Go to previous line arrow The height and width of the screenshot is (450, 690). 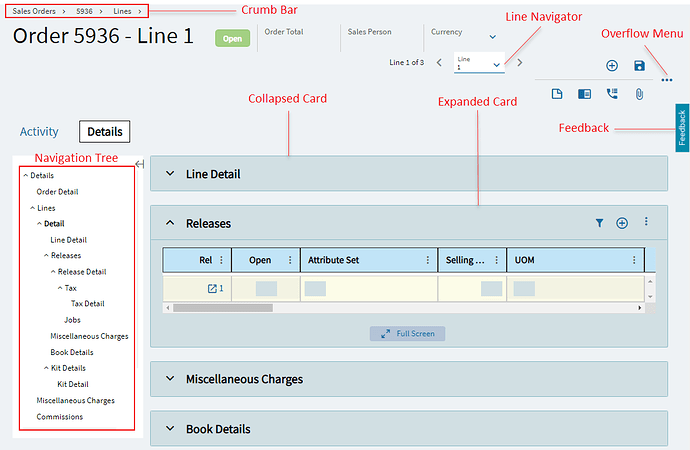[x=439, y=62]
